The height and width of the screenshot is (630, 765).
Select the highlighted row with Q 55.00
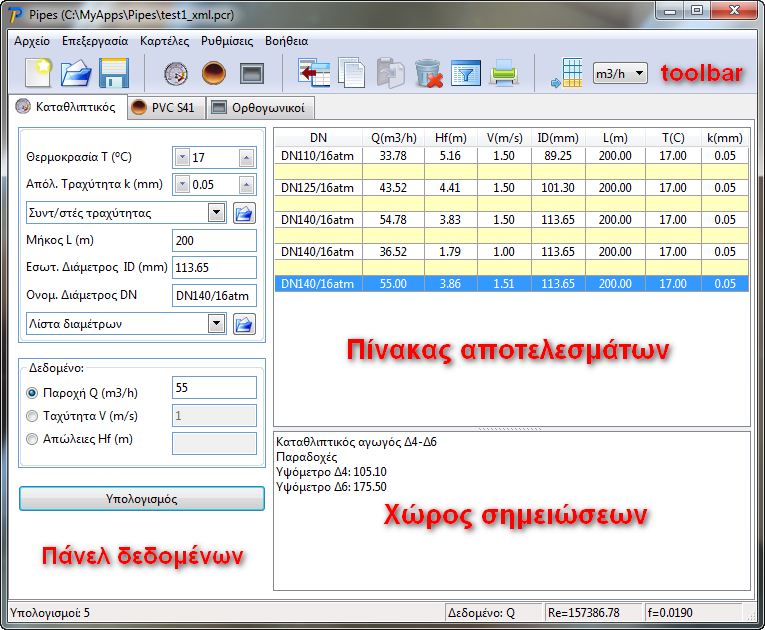tap(512, 284)
